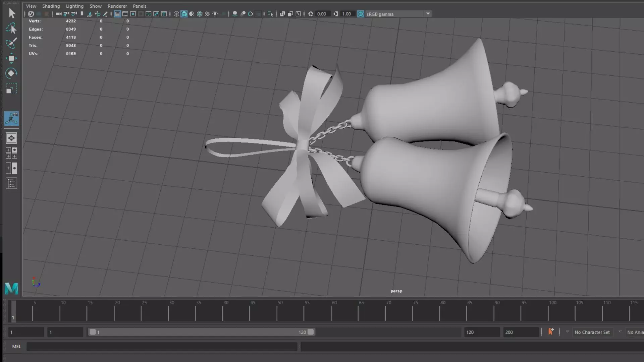Select the Scale tool
Image resolution: width=644 pixels, height=362 pixels.
11,88
